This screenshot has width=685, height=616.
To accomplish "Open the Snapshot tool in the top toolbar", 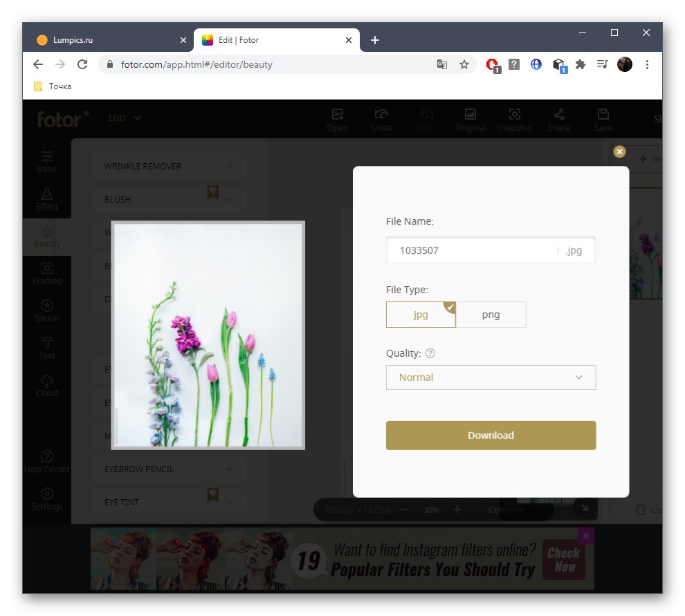I will pos(515,119).
